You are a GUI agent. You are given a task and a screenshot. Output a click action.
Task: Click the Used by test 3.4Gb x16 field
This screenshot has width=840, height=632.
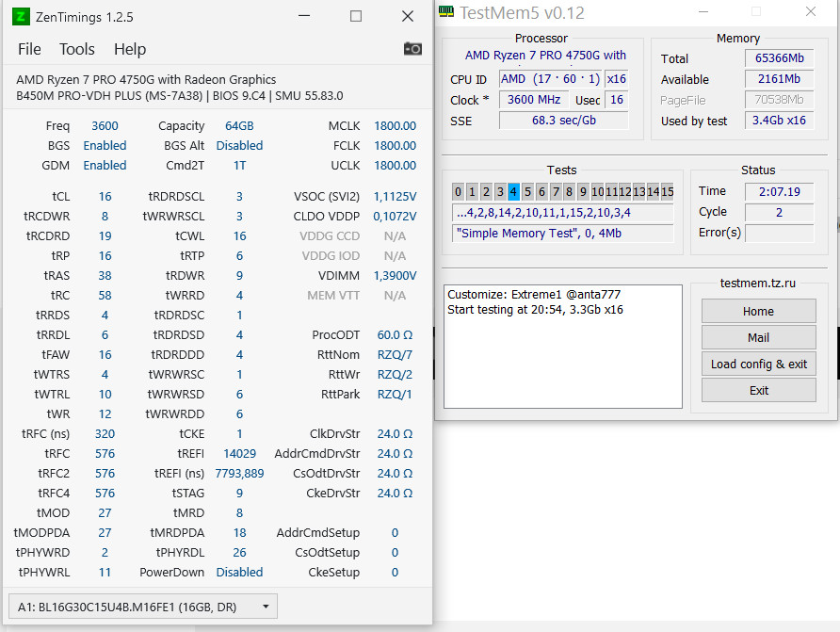(x=780, y=121)
